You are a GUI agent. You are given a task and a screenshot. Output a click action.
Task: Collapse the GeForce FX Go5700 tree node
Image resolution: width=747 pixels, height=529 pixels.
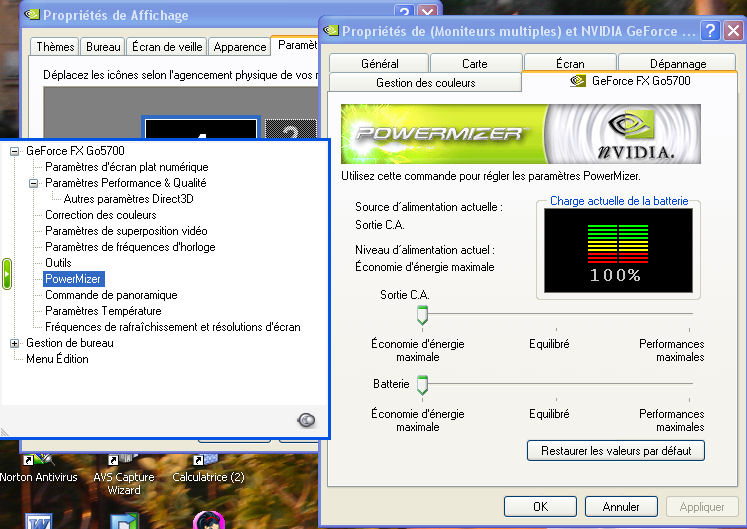coord(14,151)
